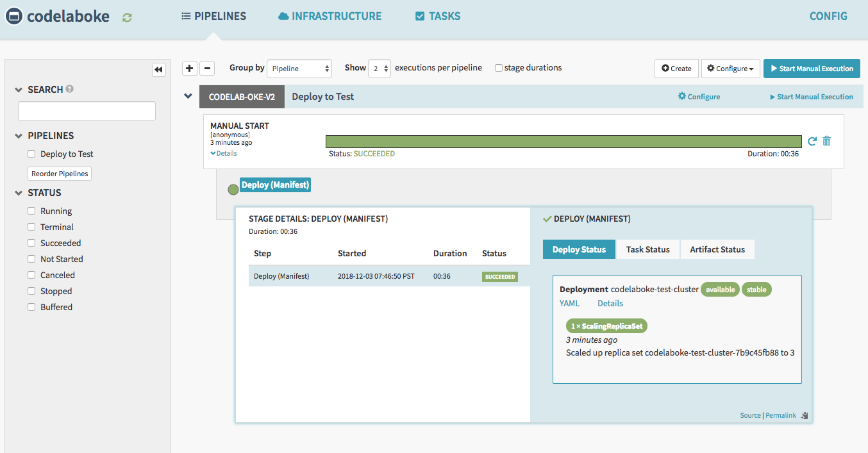This screenshot has width=868, height=453.
Task: Open the Group by Pipeline dropdown
Action: tap(299, 69)
